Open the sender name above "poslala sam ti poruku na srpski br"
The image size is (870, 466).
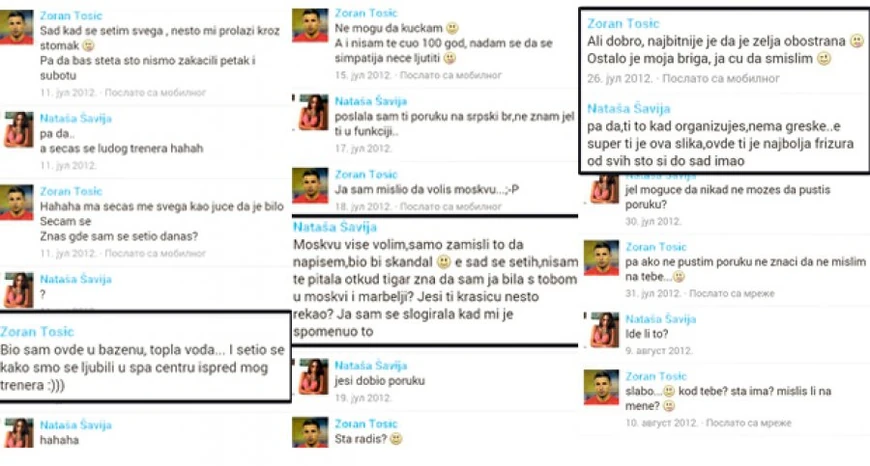(x=371, y=101)
